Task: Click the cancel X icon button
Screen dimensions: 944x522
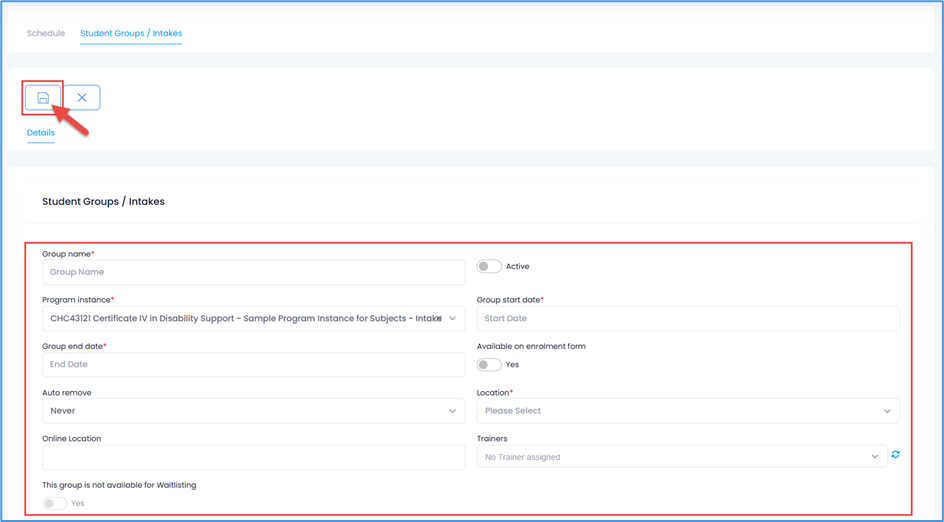Action: pyautogui.click(x=82, y=98)
